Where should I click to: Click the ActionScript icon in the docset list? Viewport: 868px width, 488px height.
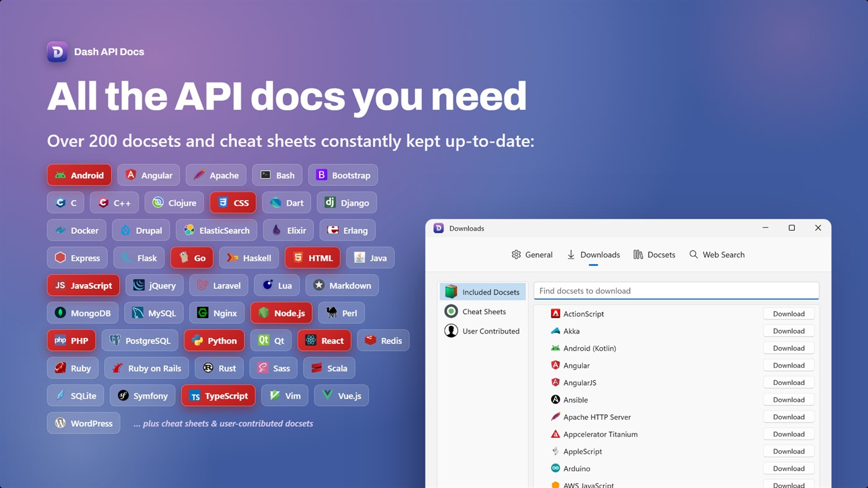point(555,314)
